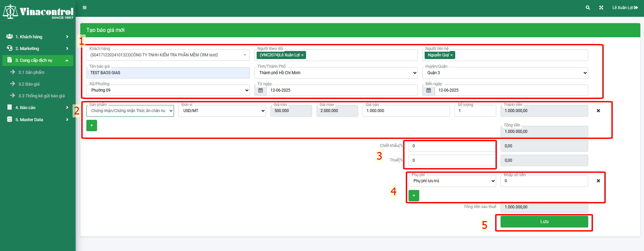Open the Huyện/Quận dropdown
Viewport: 644px width, 251px height.
pos(505,73)
